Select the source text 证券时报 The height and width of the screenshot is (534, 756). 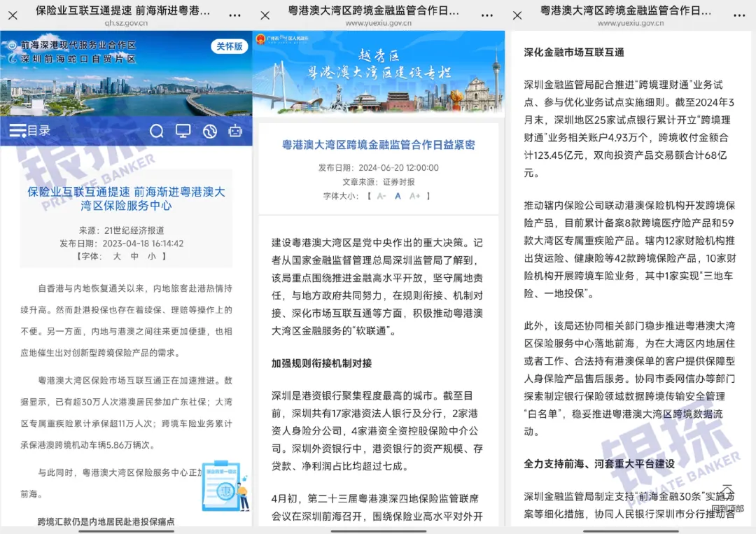[399, 182]
